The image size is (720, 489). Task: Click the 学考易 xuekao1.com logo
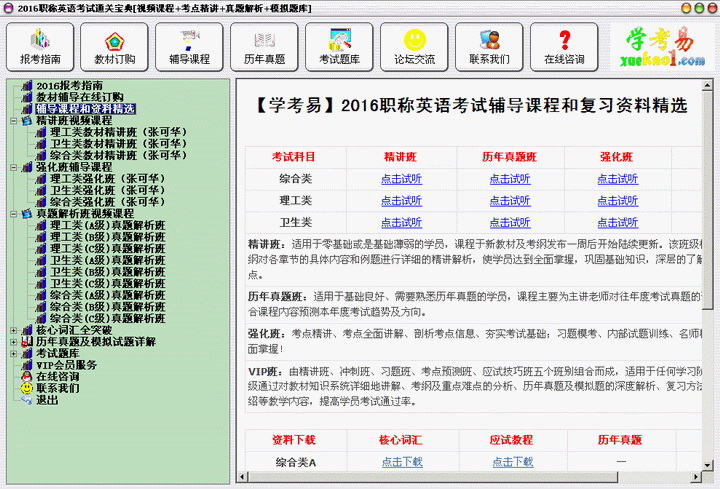[x=661, y=47]
